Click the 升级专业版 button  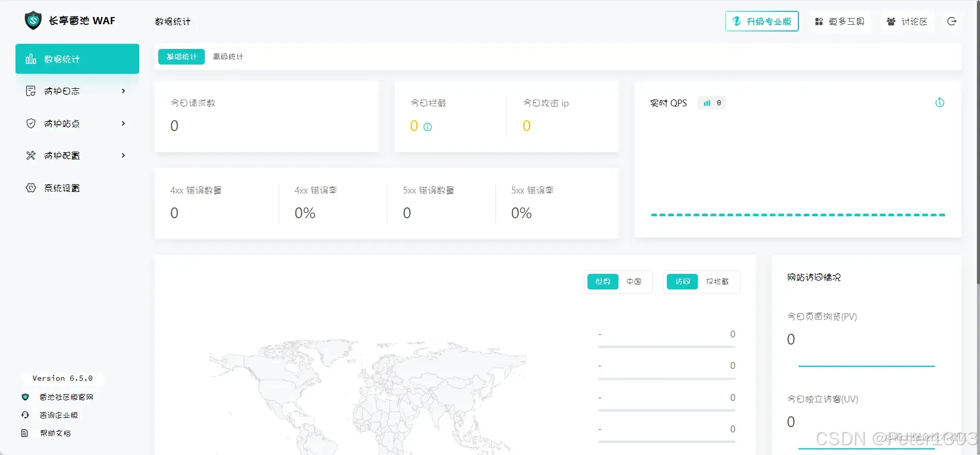click(762, 21)
